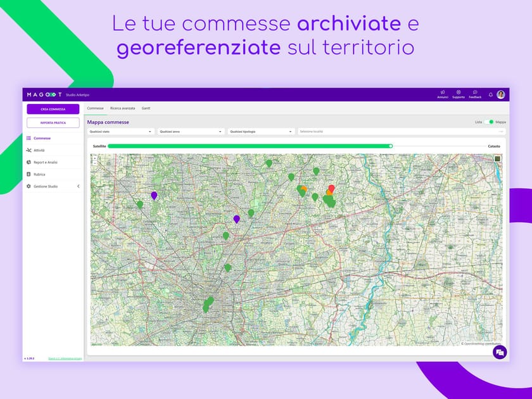
Task: Open the Qualsiasi stato dropdown
Action: (120, 130)
